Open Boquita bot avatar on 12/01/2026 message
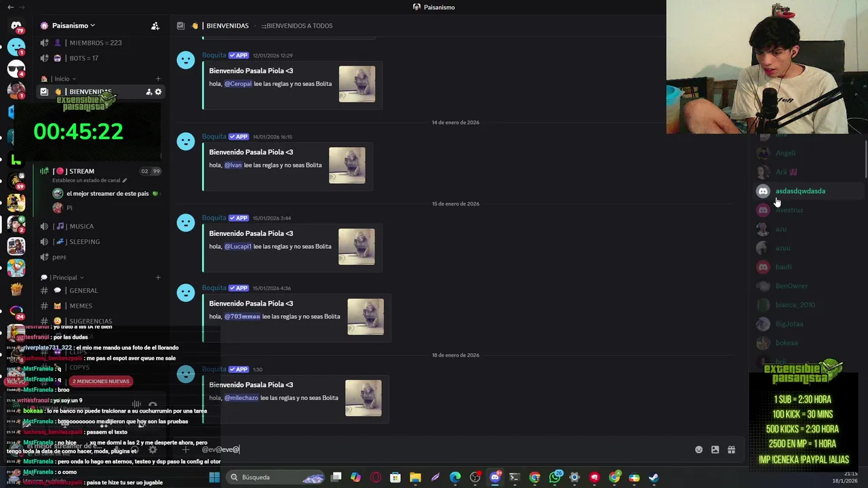 (186, 60)
